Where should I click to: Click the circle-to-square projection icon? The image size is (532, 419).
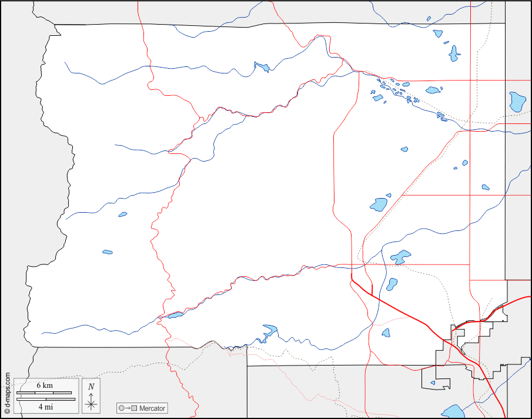coord(127,408)
